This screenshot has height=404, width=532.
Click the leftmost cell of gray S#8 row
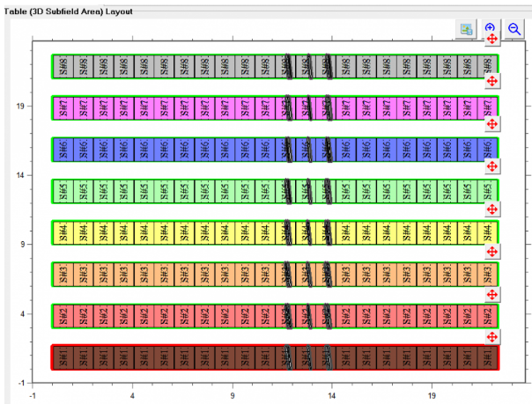63,66
